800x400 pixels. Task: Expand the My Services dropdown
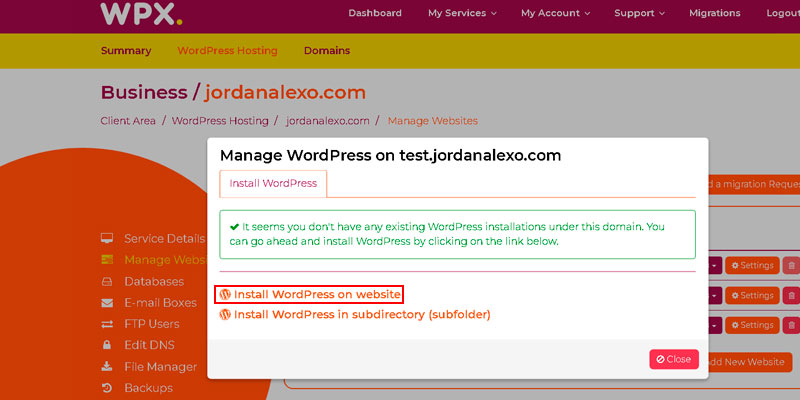(462, 13)
